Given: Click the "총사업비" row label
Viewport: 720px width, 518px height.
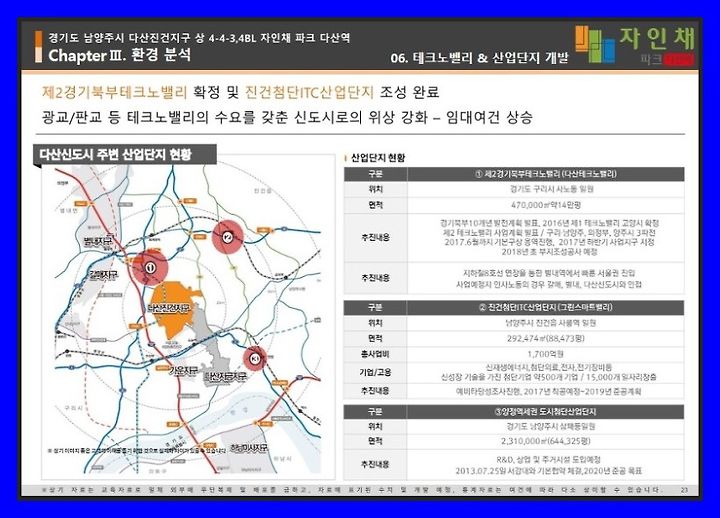Looking at the screenshot, I should pos(375,354).
